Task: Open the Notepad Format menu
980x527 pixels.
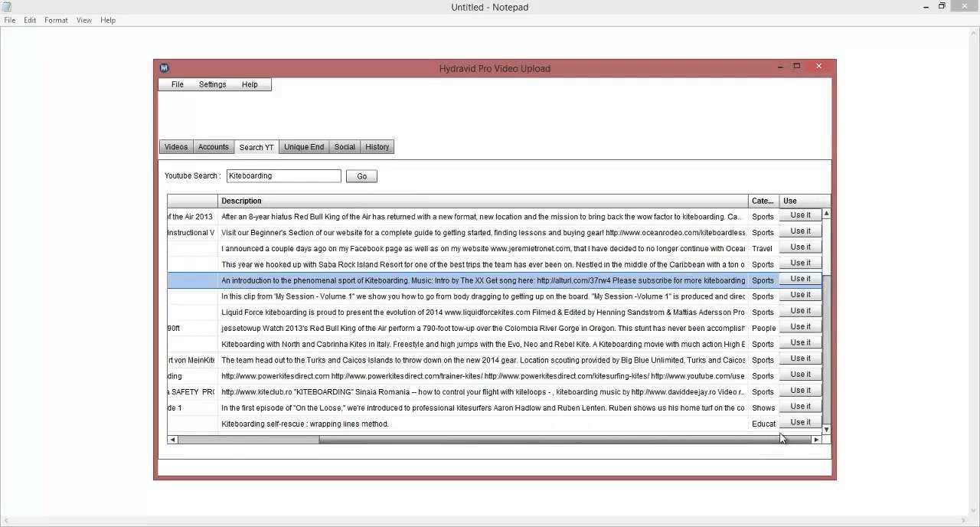Action: 56,20
